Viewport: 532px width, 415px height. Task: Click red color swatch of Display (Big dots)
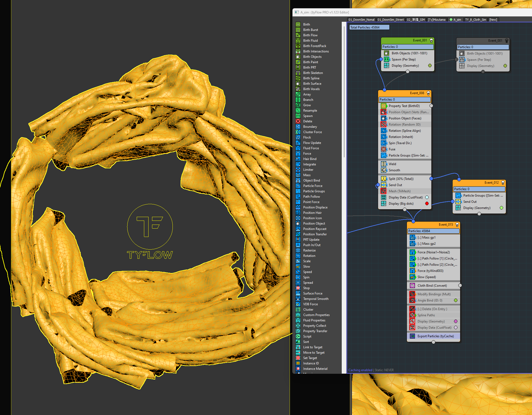(x=427, y=204)
